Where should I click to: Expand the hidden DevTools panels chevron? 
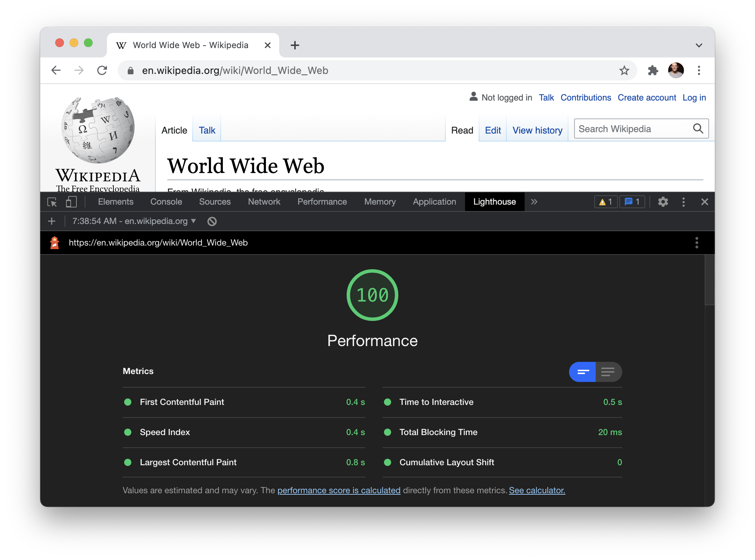click(534, 202)
